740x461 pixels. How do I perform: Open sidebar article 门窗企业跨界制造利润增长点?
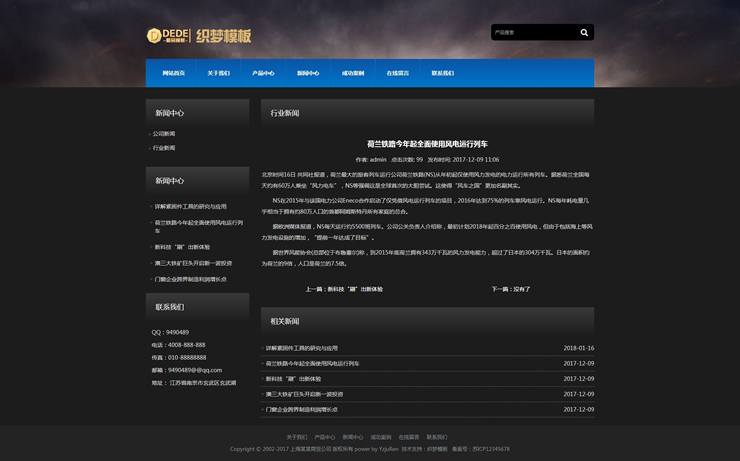click(190, 279)
